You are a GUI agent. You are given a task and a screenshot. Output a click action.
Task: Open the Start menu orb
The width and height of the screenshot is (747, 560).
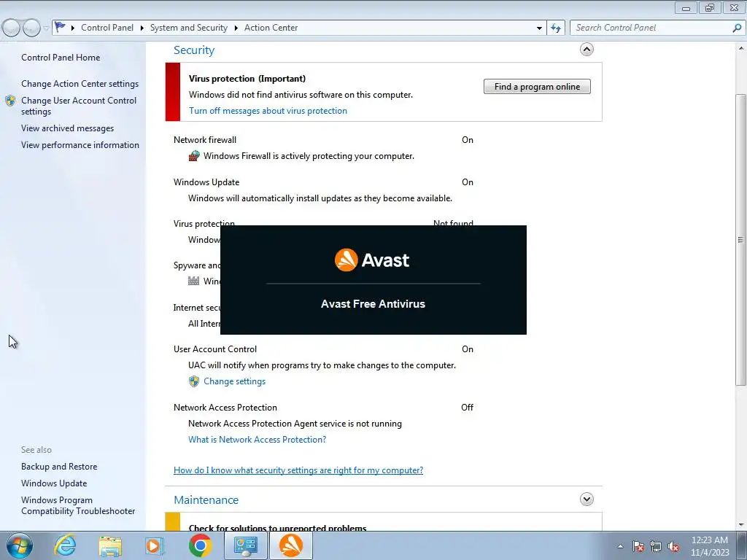20,545
